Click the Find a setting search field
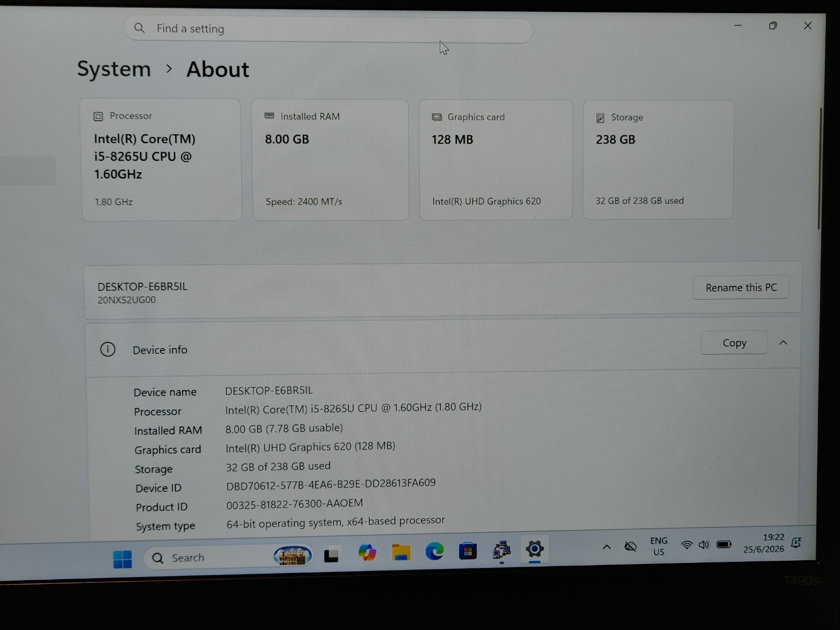This screenshot has height=630, width=840. coord(328,29)
